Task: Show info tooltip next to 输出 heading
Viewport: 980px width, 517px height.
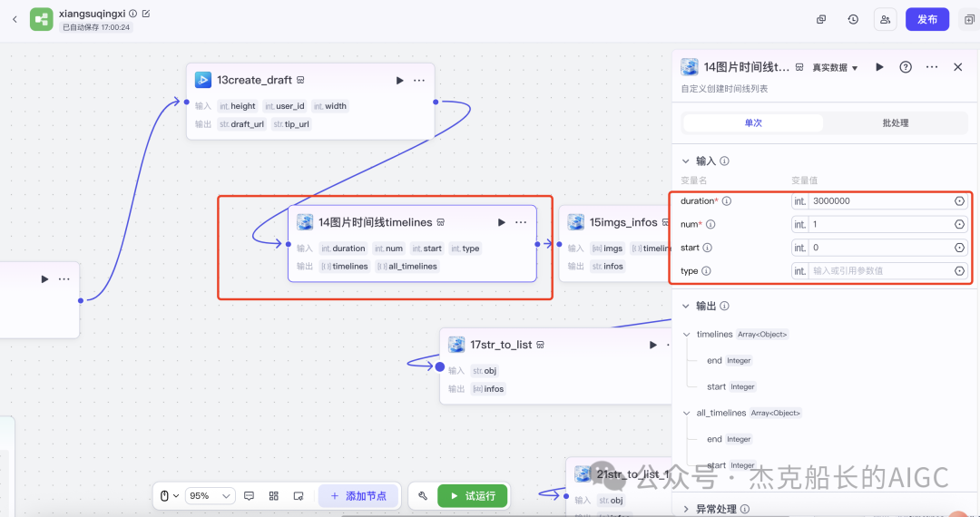Action: [x=724, y=306]
